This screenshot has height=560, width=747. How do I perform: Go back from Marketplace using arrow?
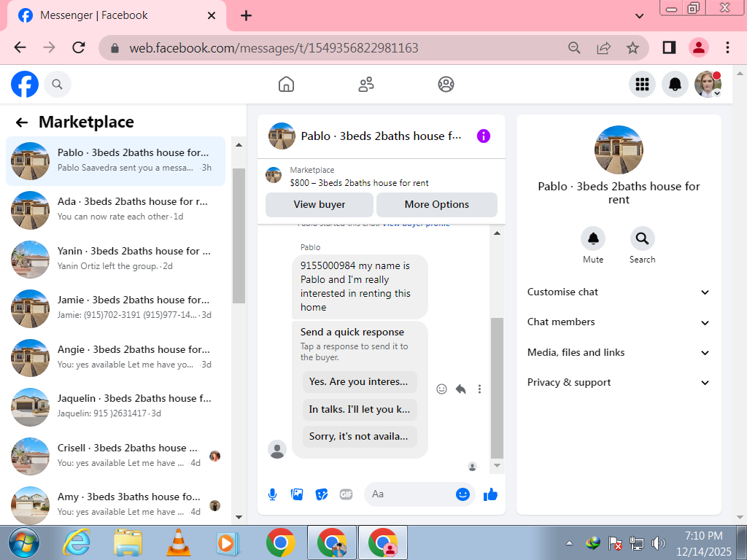tap(22, 122)
